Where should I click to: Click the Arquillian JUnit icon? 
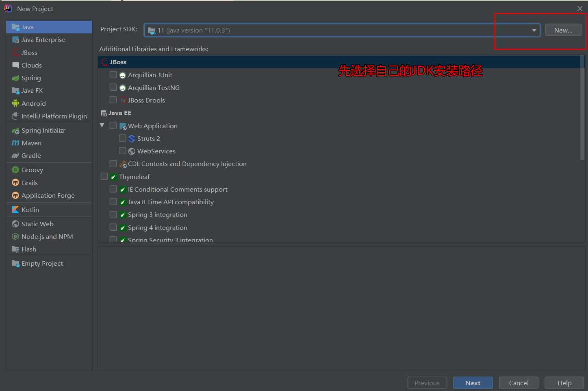click(x=123, y=75)
